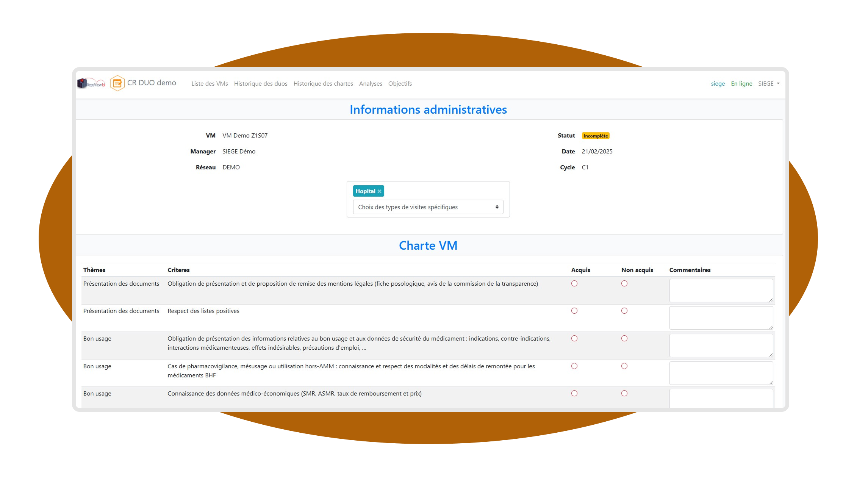Navigate to Objectifs
The height and width of the screenshot is (477, 868).
pos(400,84)
